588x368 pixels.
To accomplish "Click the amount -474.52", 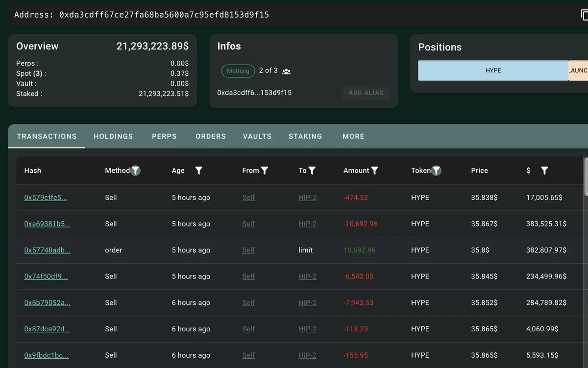I will click(x=356, y=198).
